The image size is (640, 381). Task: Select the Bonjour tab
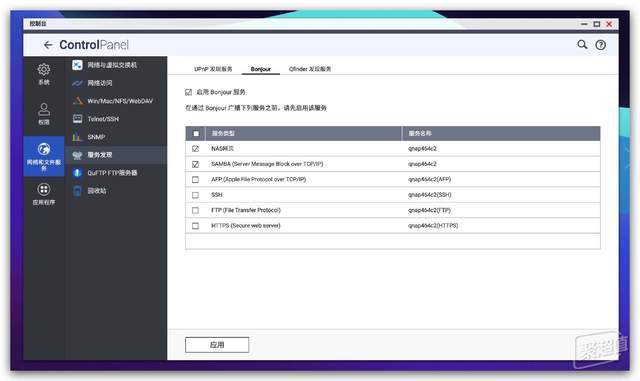(x=260, y=69)
